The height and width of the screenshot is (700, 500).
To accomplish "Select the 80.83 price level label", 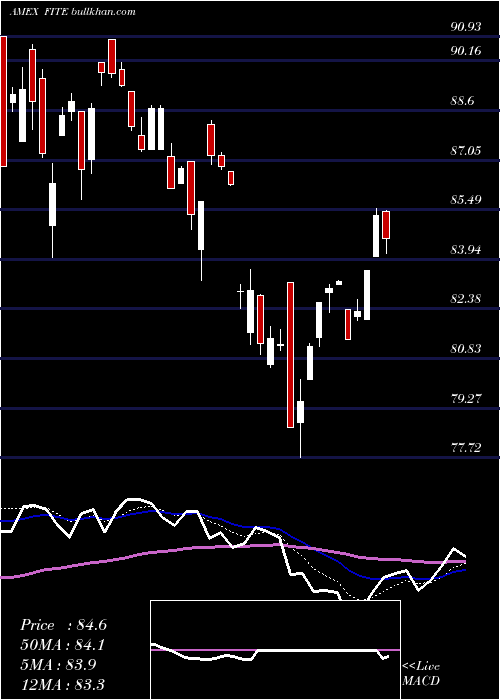I will click(x=466, y=349).
